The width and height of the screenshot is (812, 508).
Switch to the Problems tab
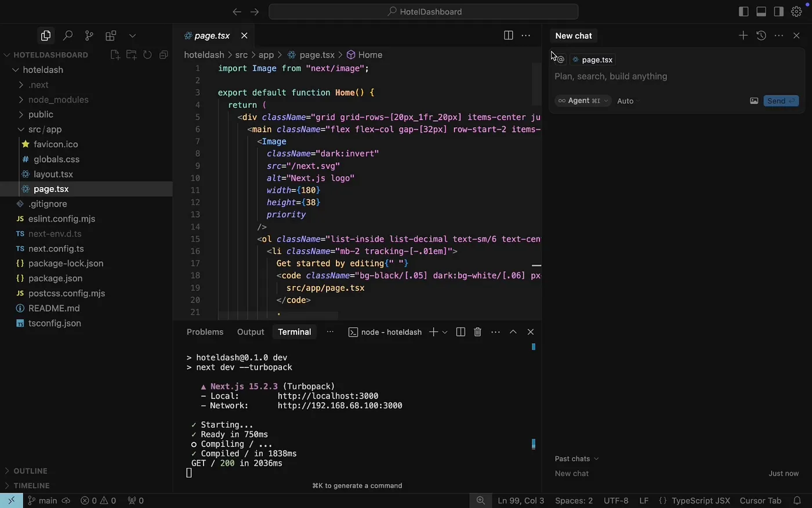[205, 332]
